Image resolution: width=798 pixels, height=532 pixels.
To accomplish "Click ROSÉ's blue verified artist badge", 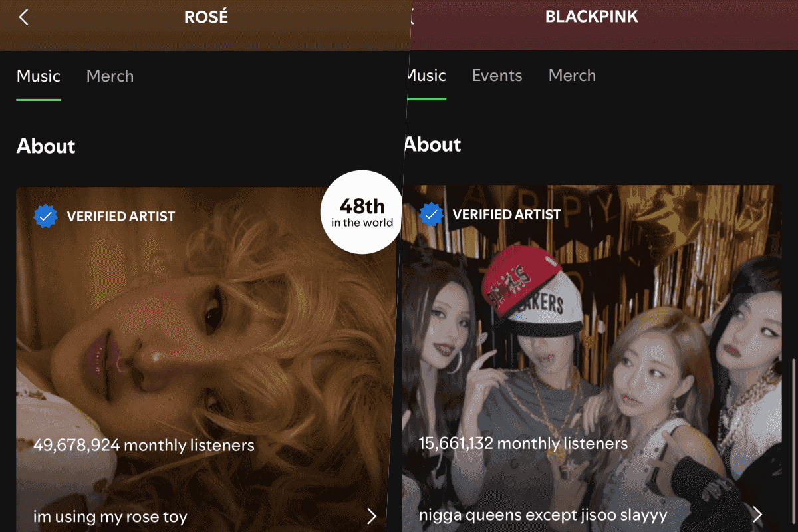I will (x=46, y=216).
